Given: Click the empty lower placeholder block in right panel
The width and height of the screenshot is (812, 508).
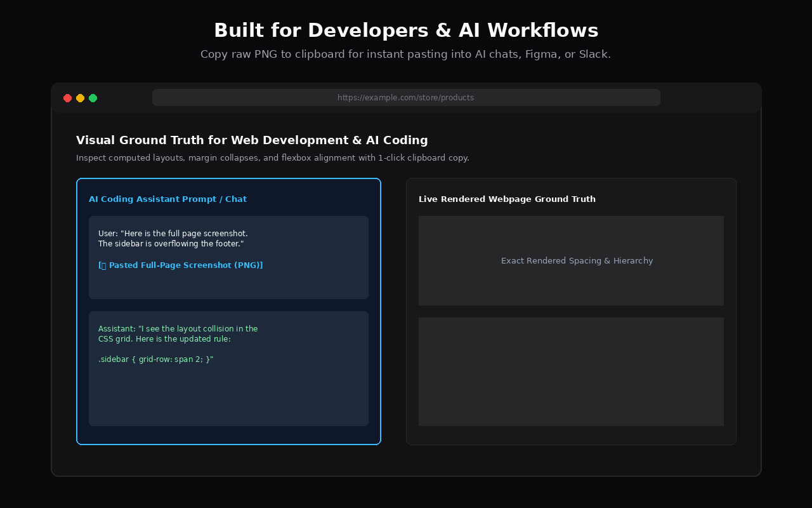Looking at the screenshot, I should 571,371.
